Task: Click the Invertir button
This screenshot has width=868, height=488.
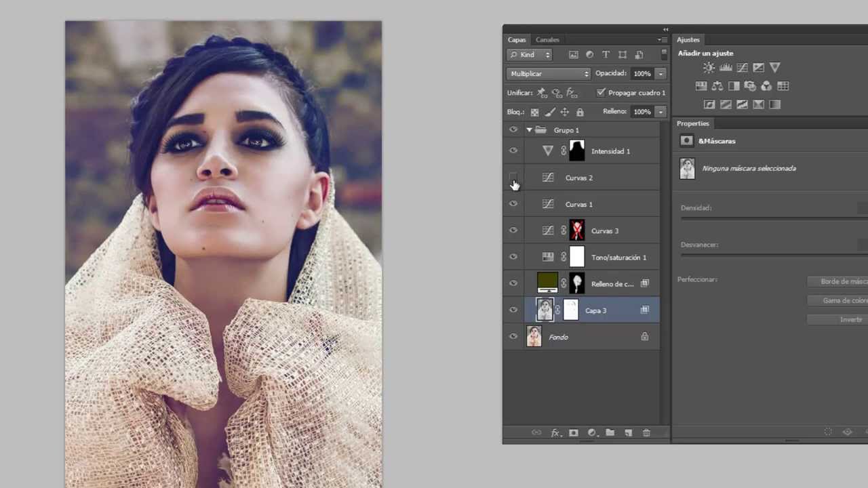Action: click(837, 319)
